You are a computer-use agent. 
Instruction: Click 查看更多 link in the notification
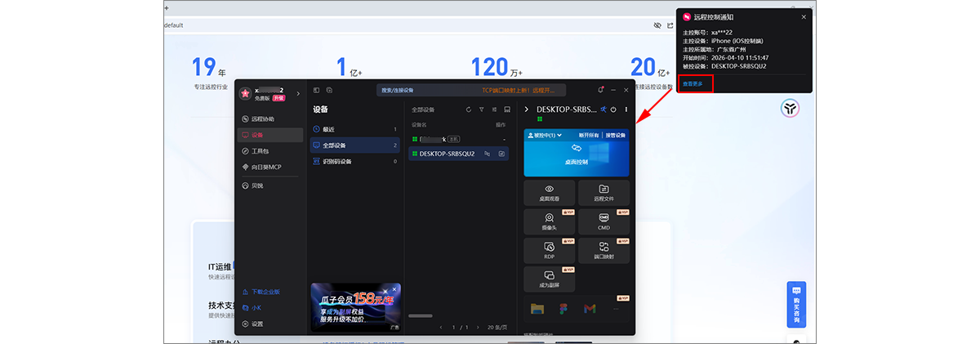(x=693, y=83)
